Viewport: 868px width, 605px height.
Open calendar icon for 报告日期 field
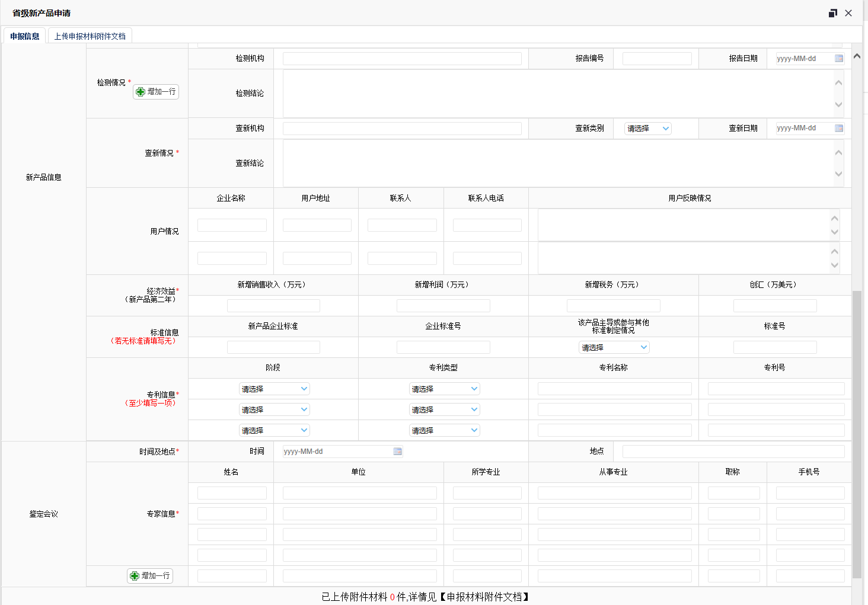tap(839, 59)
